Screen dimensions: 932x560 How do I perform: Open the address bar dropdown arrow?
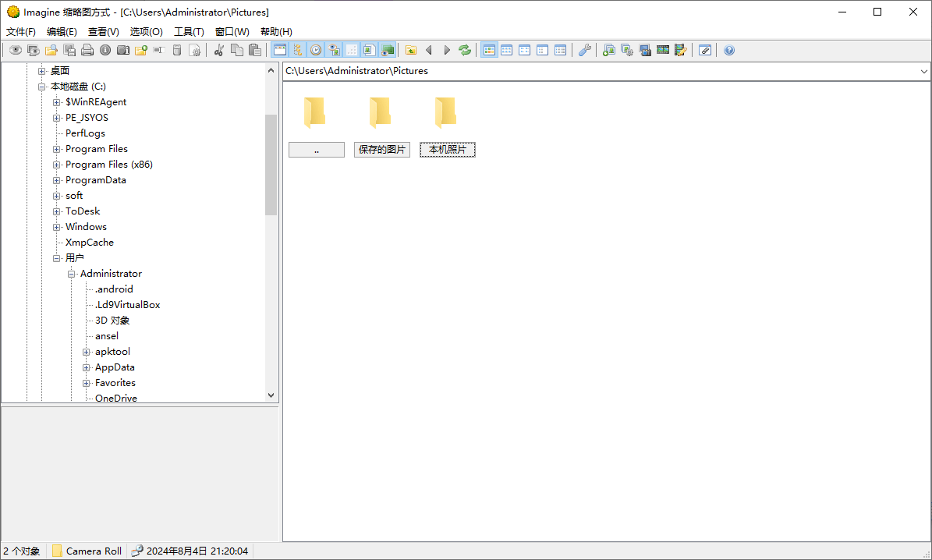pos(923,71)
